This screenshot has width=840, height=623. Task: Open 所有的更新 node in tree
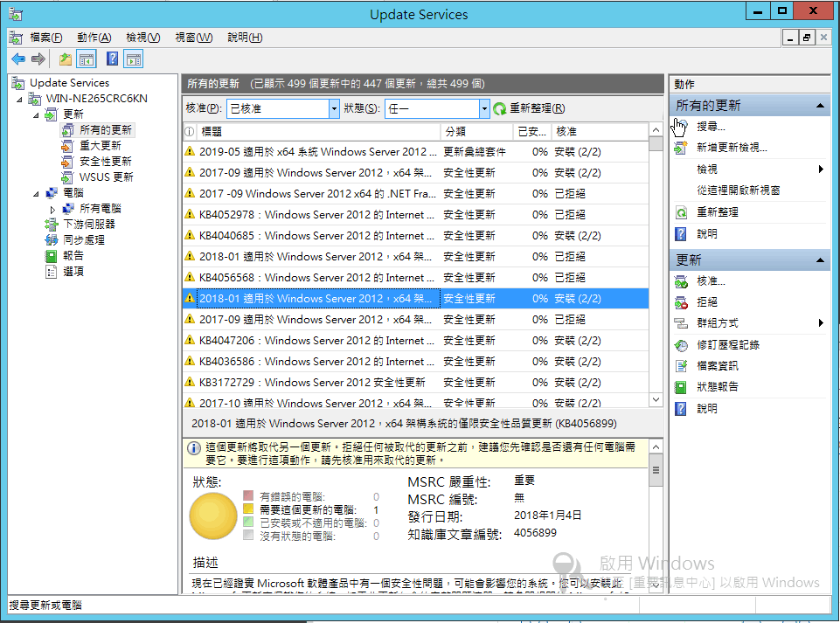(x=106, y=130)
